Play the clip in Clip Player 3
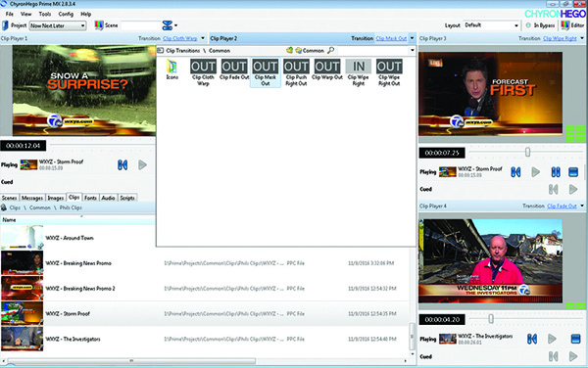The width and height of the screenshot is (588, 368). pos(536,172)
